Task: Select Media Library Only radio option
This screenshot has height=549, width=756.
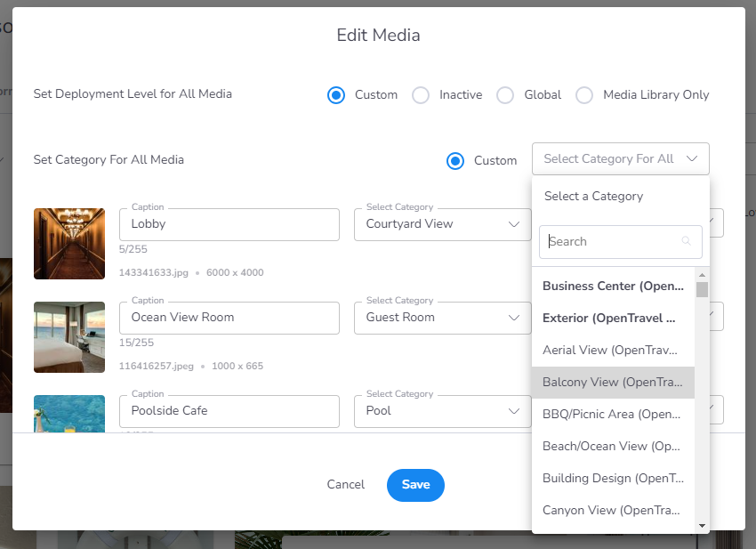Action: coord(584,95)
